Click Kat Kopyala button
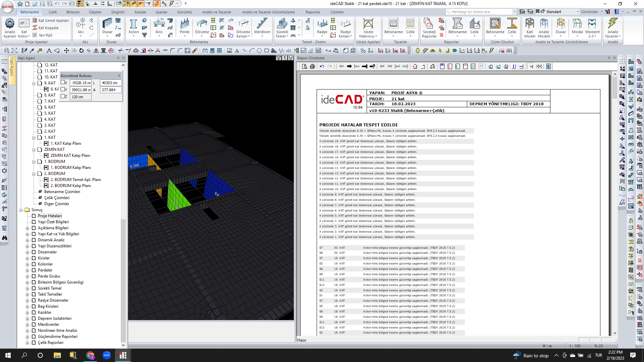The height and width of the screenshot is (362, 644). pos(46,28)
